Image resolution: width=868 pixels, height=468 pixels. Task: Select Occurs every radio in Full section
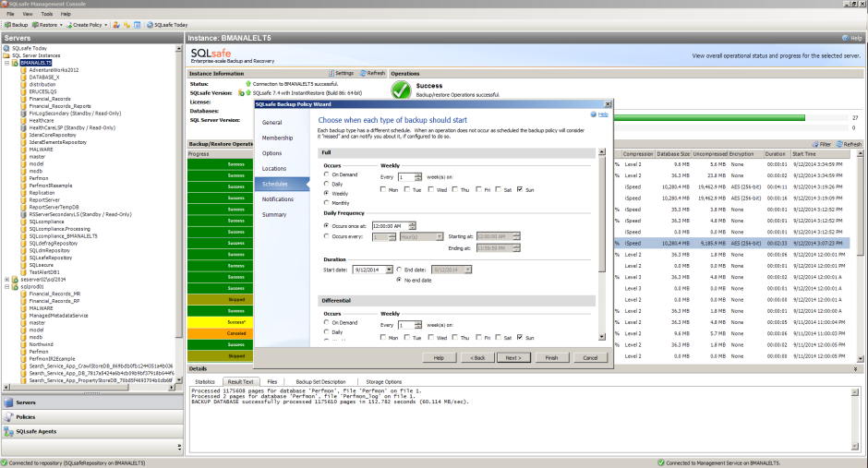(327, 236)
